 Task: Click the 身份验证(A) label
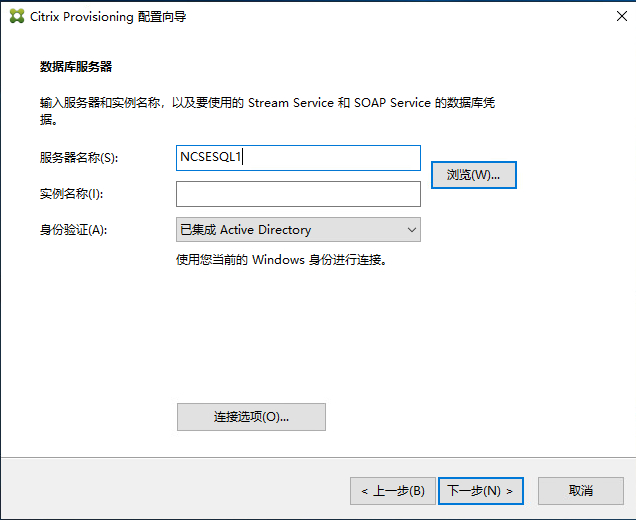point(73,230)
